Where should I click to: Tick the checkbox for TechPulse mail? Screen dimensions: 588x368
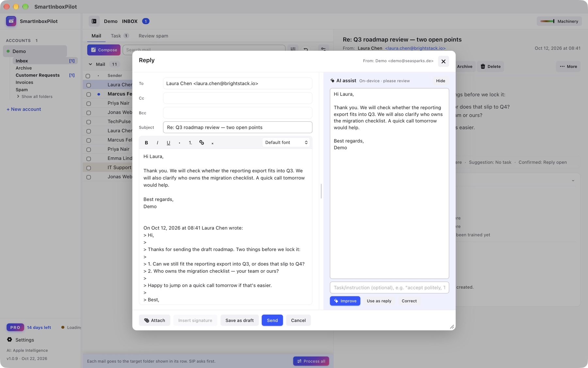click(89, 122)
